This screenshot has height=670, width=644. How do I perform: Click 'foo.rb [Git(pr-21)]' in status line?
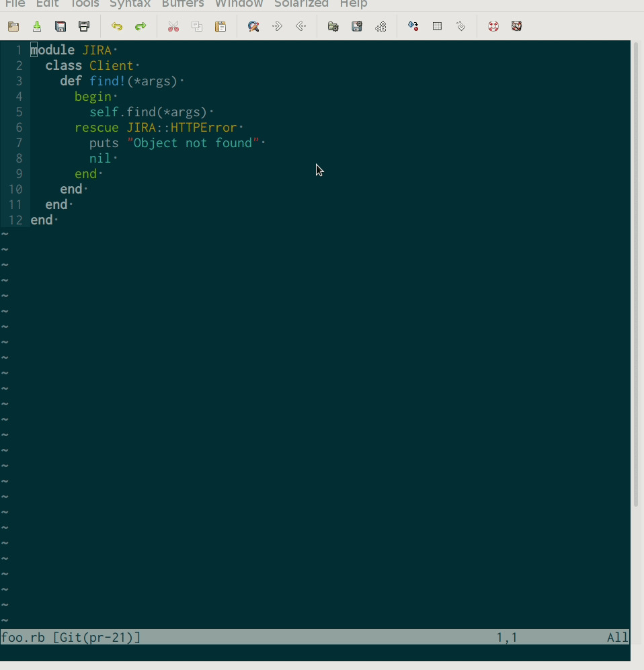(x=71, y=637)
